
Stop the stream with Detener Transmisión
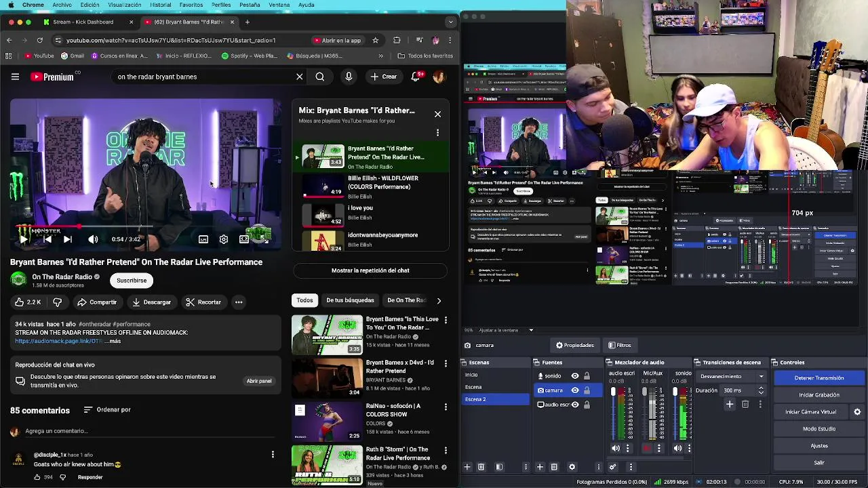pyautogui.click(x=819, y=378)
